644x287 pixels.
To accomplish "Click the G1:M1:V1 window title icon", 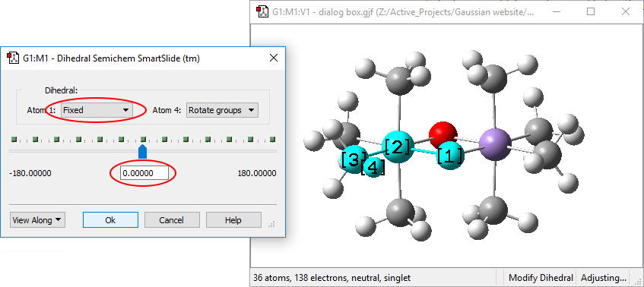I will click(x=262, y=11).
